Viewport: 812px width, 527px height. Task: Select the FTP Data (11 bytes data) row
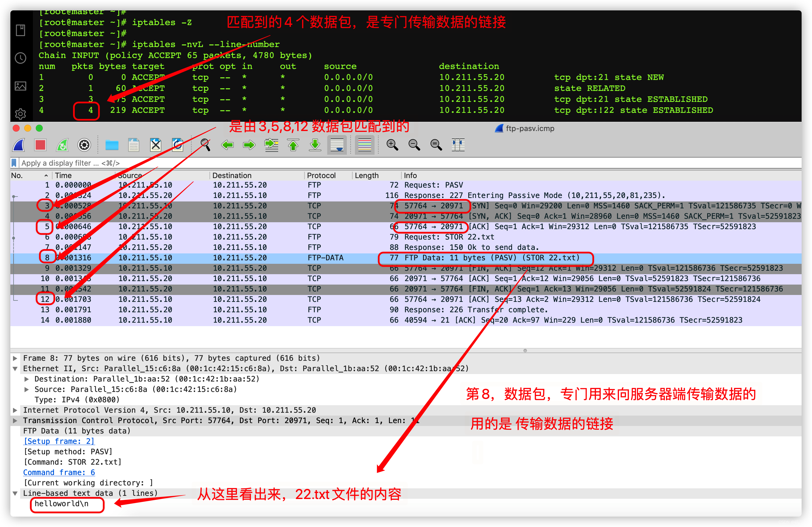[x=77, y=431]
